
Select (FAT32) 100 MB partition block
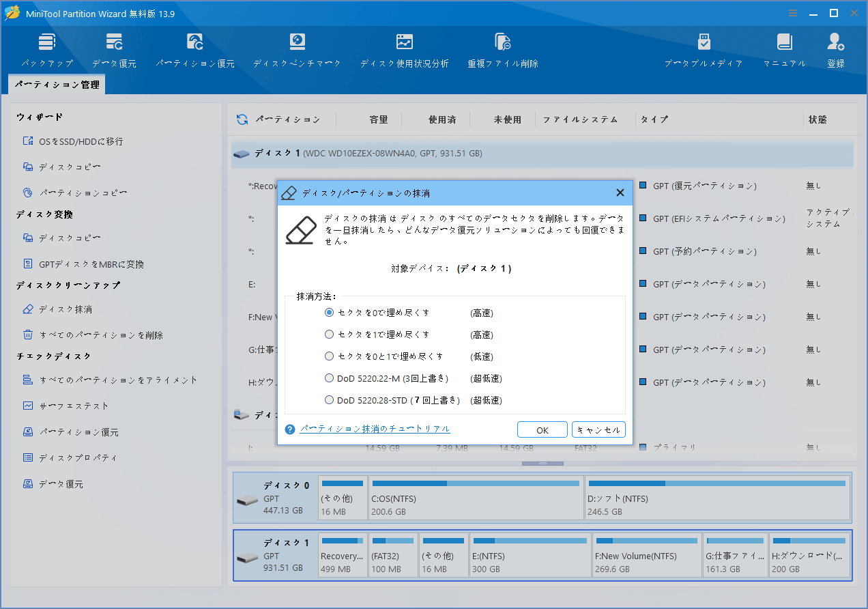(x=393, y=556)
